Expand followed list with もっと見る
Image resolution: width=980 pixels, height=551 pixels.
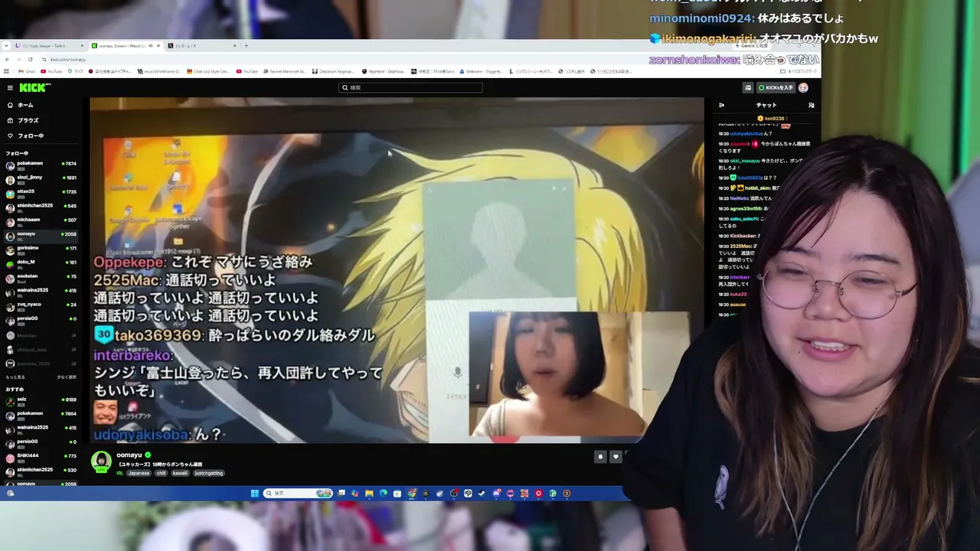15,377
